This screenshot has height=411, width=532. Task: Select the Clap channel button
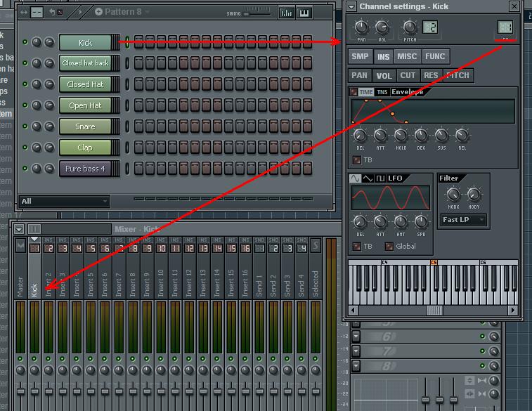pyautogui.click(x=86, y=148)
